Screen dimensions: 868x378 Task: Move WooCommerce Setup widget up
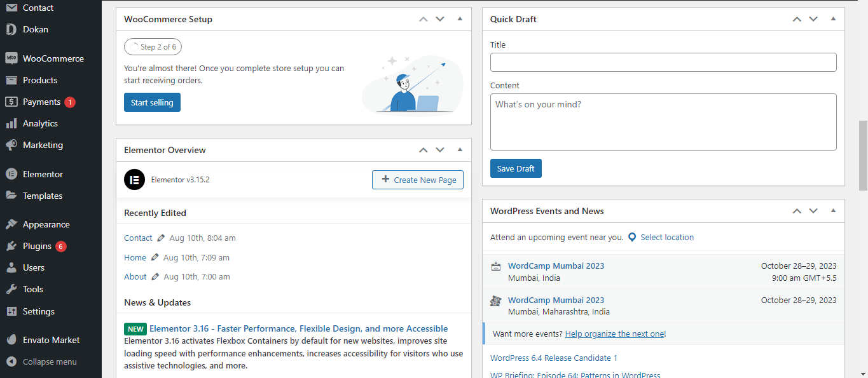(x=424, y=19)
